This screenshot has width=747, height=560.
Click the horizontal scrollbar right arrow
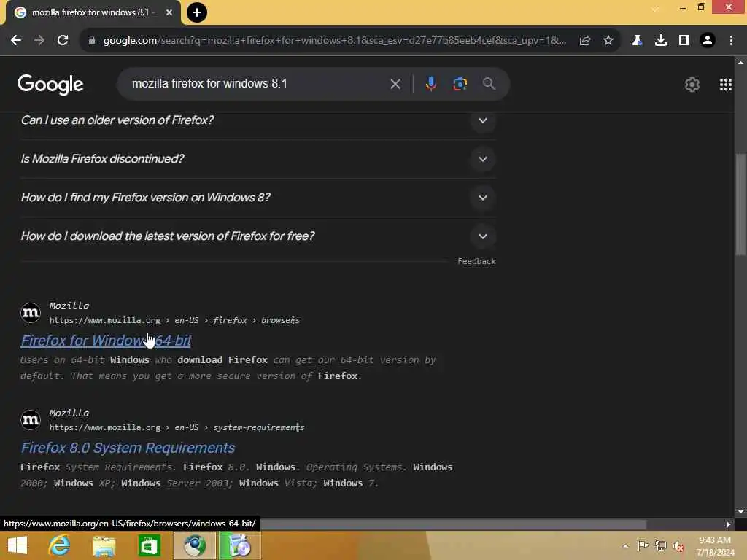(729, 524)
